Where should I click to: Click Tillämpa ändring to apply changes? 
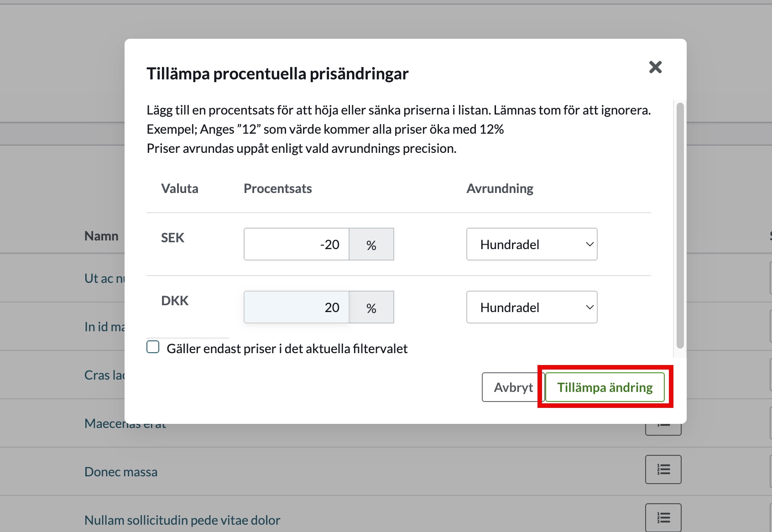(605, 387)
